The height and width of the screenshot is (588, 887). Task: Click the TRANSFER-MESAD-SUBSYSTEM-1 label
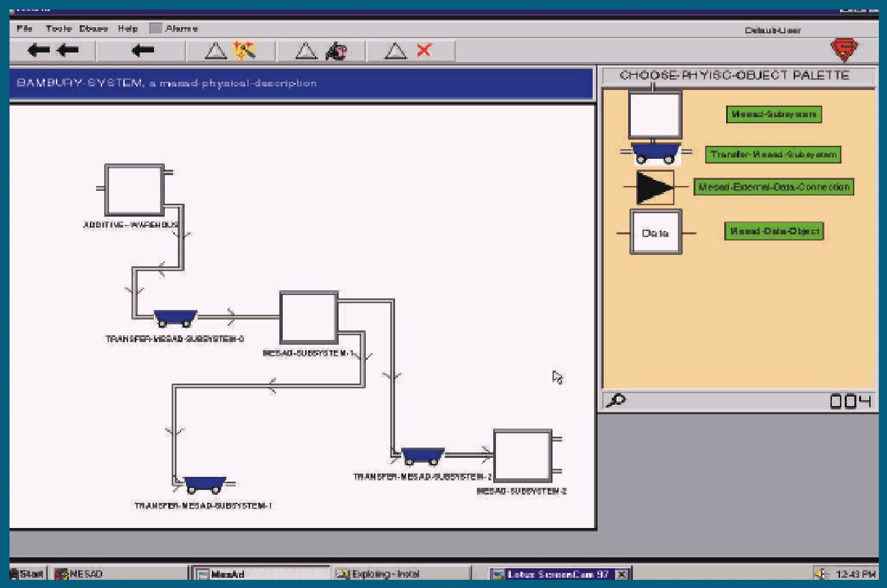point(204,506)
